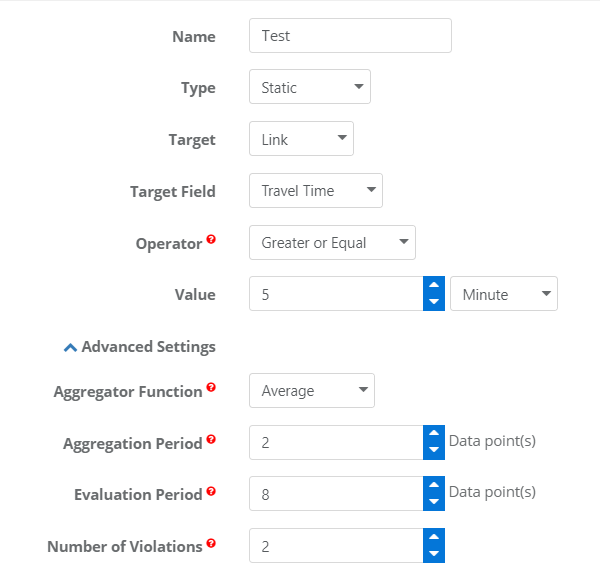Open the Target Field dropdown showing Travel Time

(x=316, y=191)
